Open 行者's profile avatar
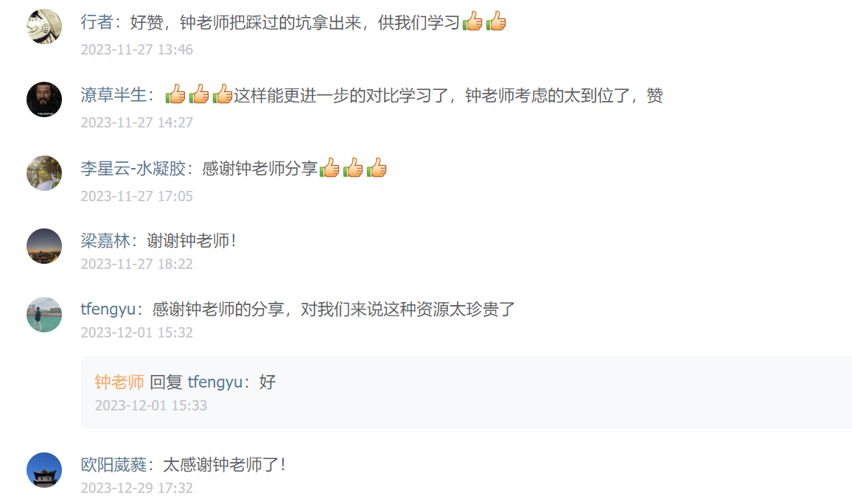 (44, 26)
